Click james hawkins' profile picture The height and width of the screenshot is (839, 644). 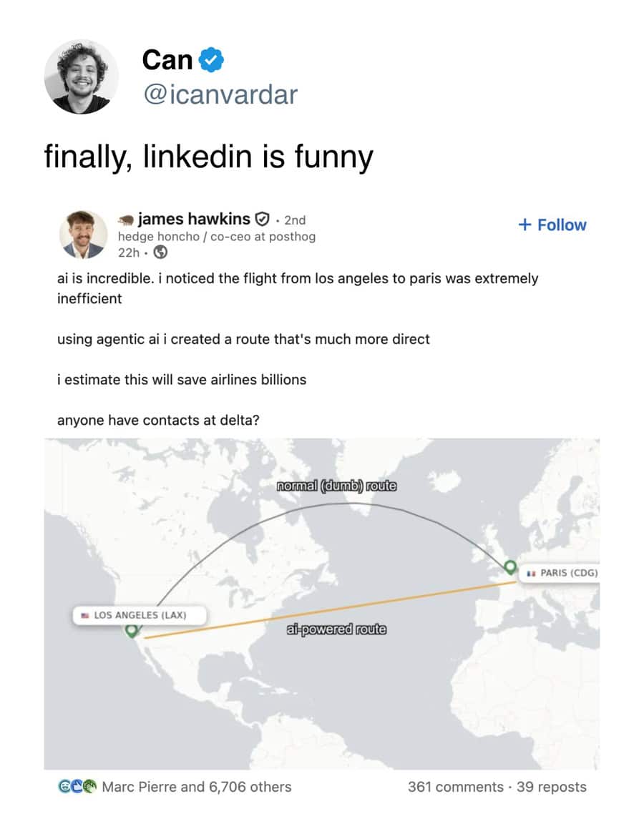point(82,234)
